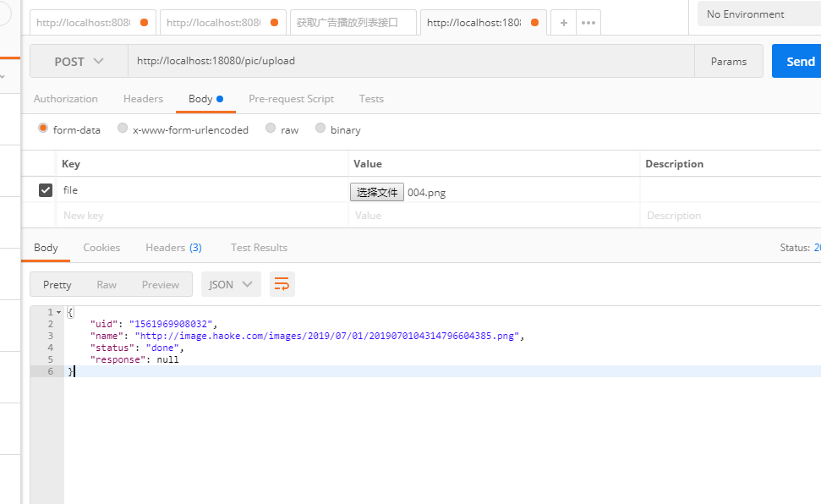Show the response Cookies tab
Screen dimensions: 821x504
[101, 247]
